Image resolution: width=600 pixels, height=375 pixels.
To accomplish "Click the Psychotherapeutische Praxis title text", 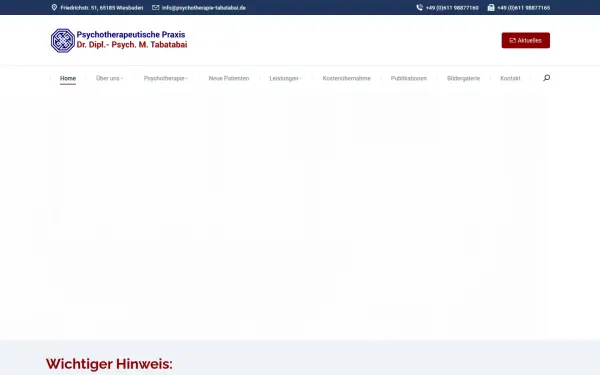I will (131, 34).
